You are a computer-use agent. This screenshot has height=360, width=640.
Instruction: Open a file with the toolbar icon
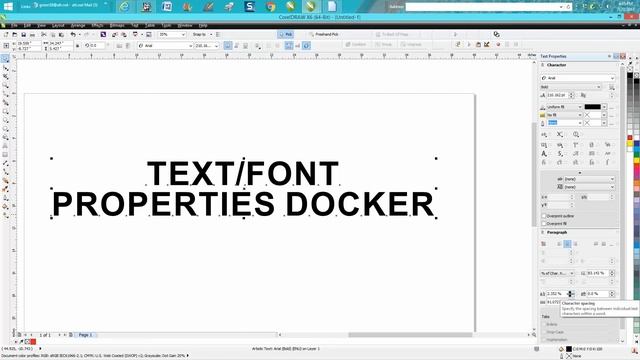point(15,35)
